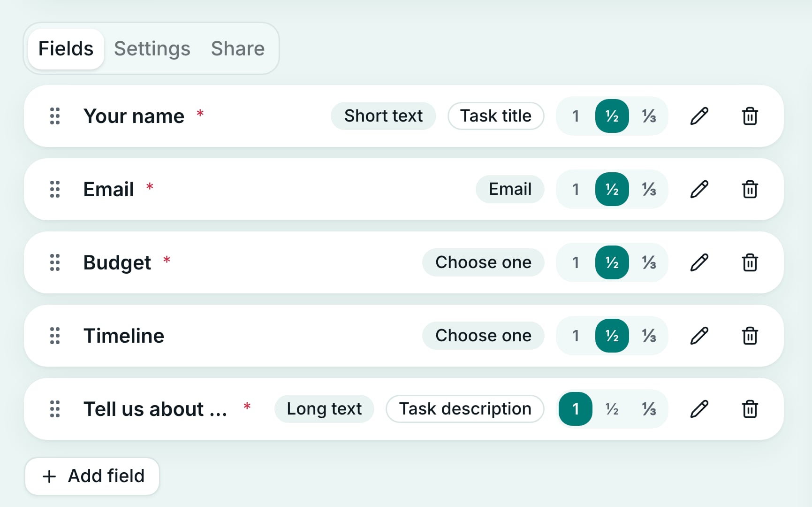812x507 pixels.
Task: Click the Budget field label
Action: [x=117, y=262]
